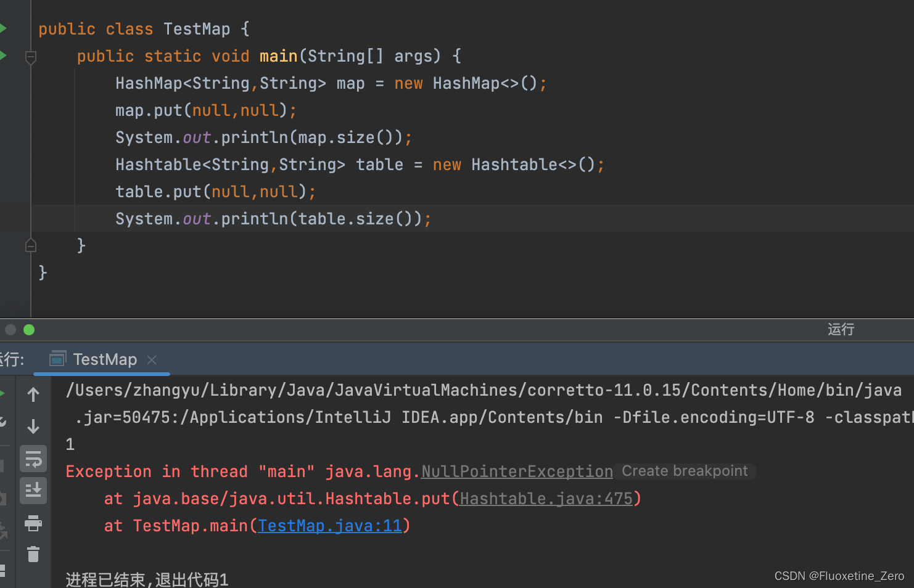
Task: Close the TestMap run tab
Action: 152,359
